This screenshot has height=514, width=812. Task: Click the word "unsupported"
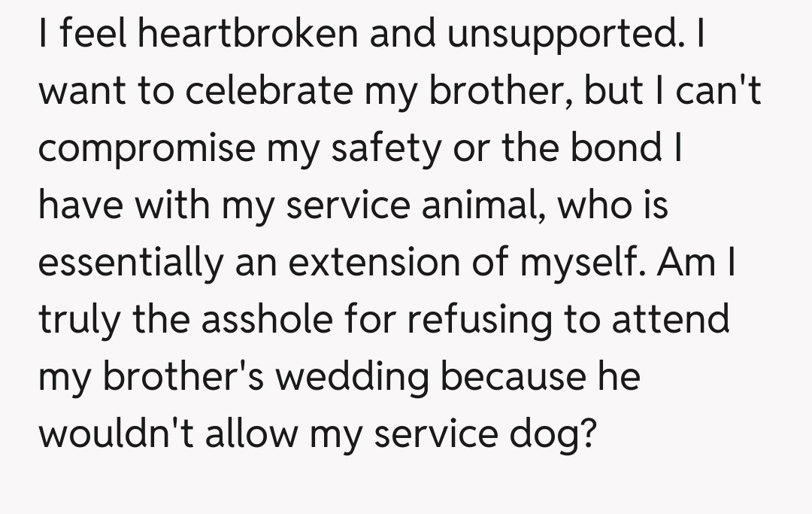click(x=571, y=35)
